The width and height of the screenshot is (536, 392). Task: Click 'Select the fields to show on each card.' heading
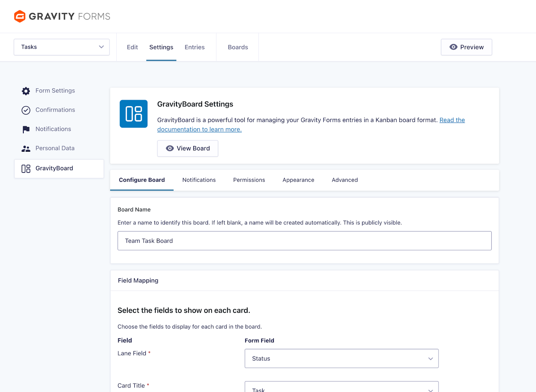point(184,310)
